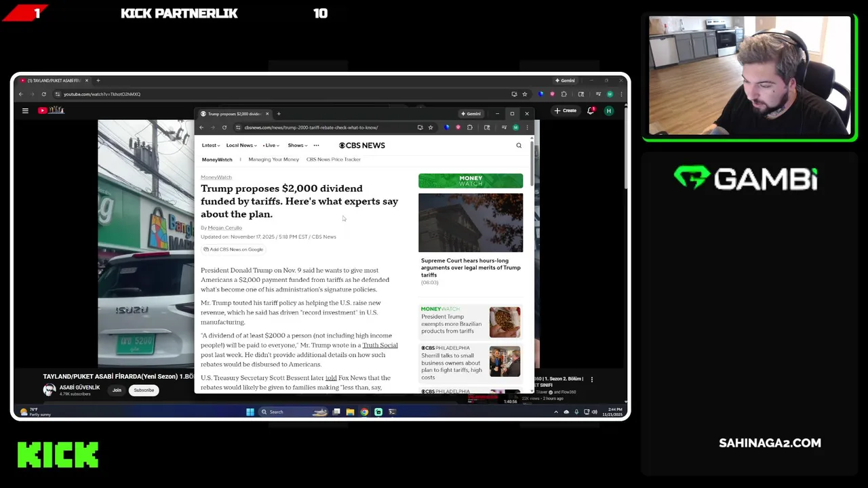Screen dimensions: 868x488
Task: Click CBS page vertical scrollbar
Action: [x=532, y=163]
